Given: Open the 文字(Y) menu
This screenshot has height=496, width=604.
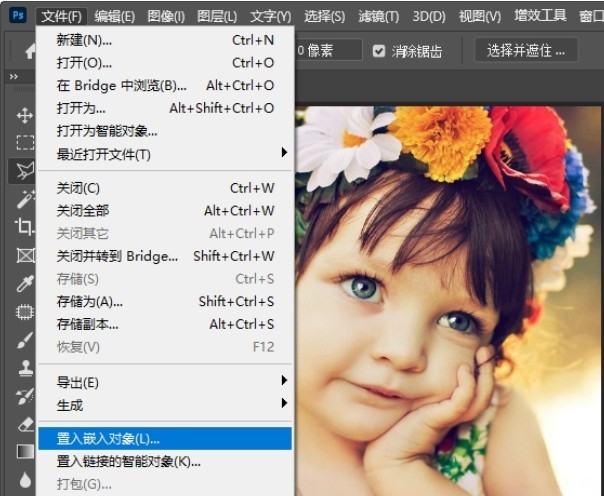Looking at the screenshot, I should click(270, 16).
